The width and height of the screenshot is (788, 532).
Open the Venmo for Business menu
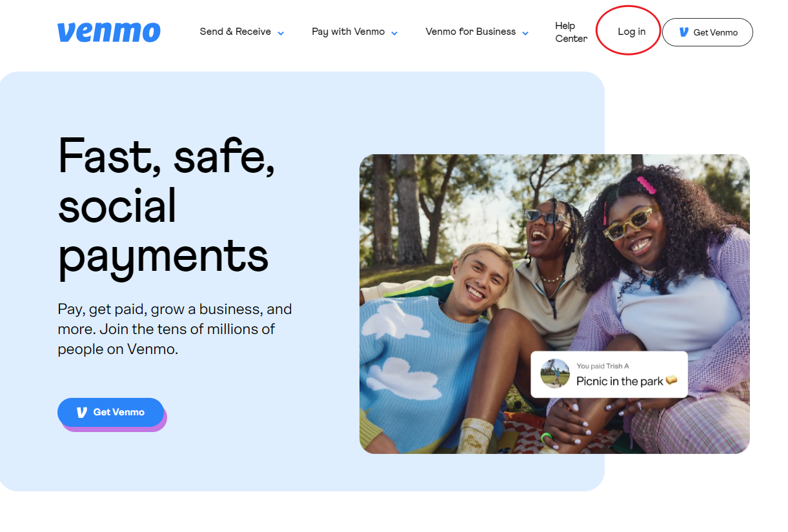coord(470,32)
